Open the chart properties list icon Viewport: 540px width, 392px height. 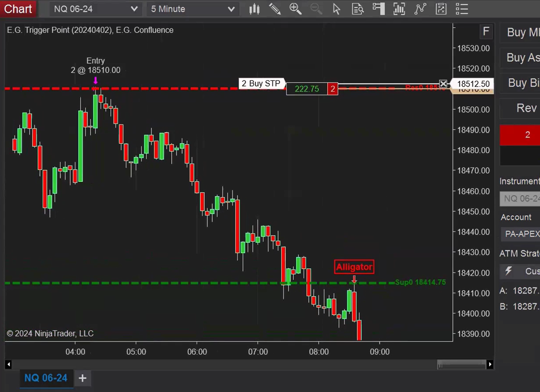[x=461, y=9]
